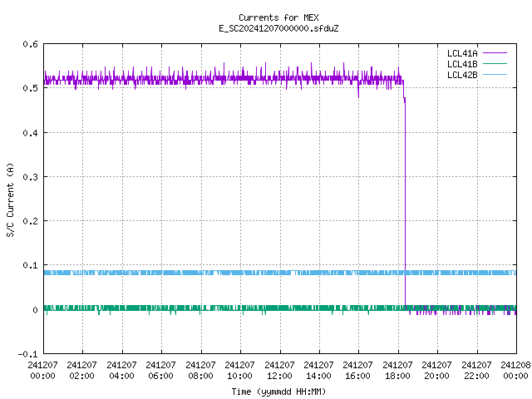The image size is (532, 399).
Task: Click the 0.2 y-axis tick label
Action: coord(30,221)
